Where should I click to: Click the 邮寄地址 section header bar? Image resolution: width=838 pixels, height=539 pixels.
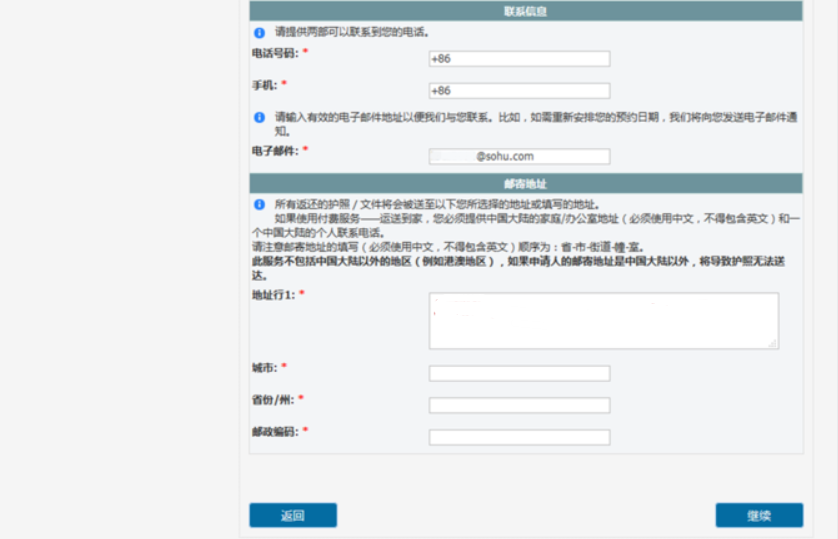525,184
